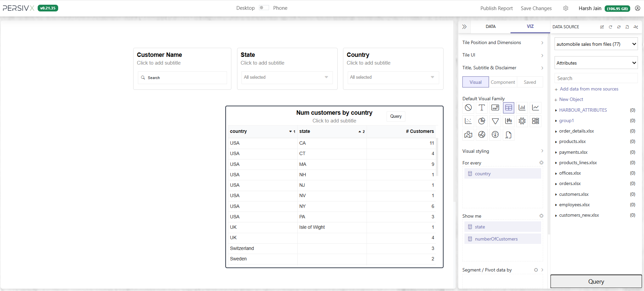The image size is (644, 291).
Task: Click the country field in For every
Action: [x=503, y=174]
